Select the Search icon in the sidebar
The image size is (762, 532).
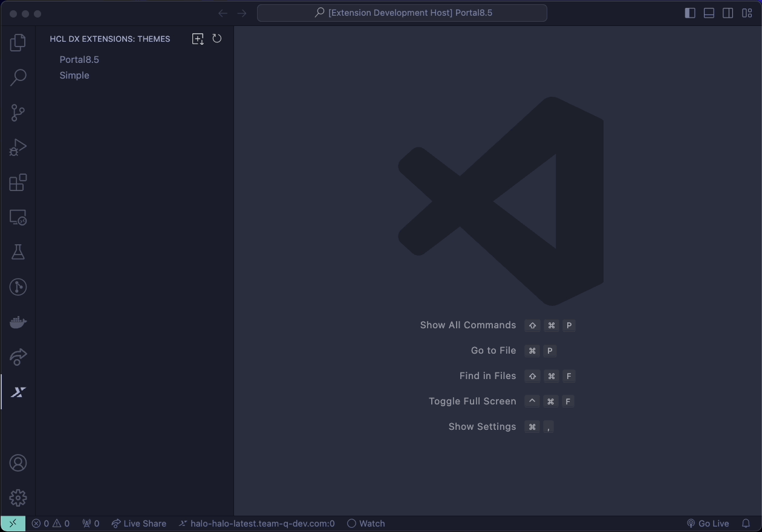(x=18, y=77)
